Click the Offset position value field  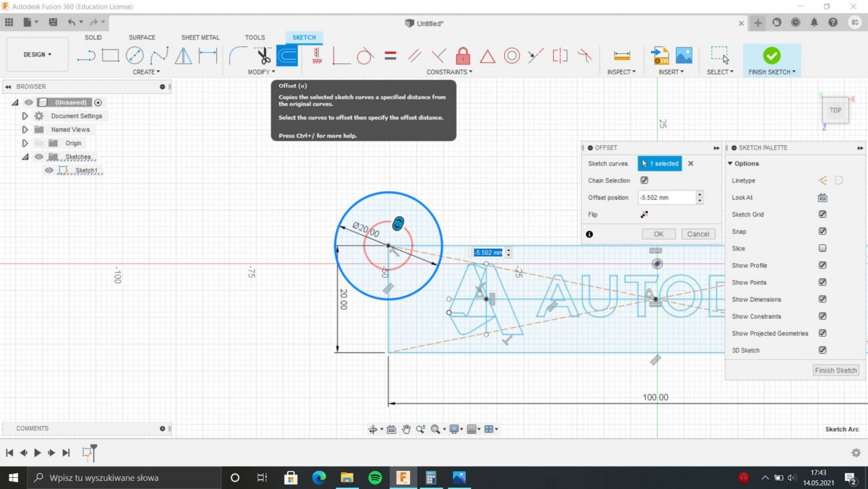pyautogui.click(x=666, y=197)
